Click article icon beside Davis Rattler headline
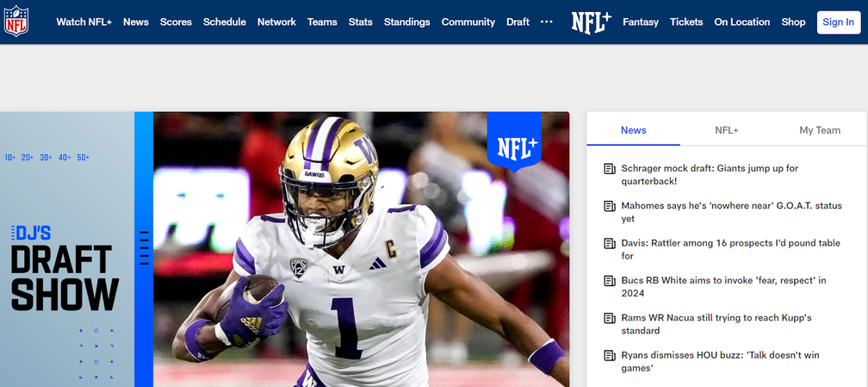868x387 pixels. (610, 244)
